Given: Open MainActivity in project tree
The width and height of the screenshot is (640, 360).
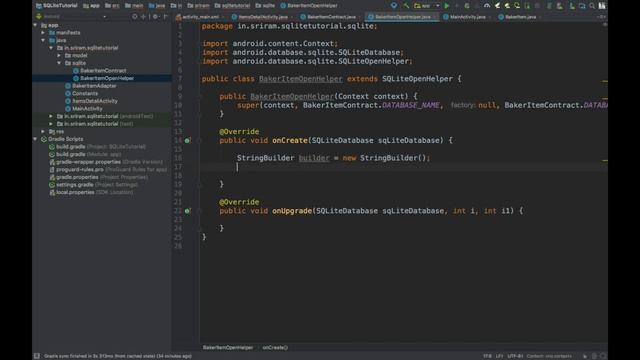Looking at the screenshot, I should pos(87,109).
